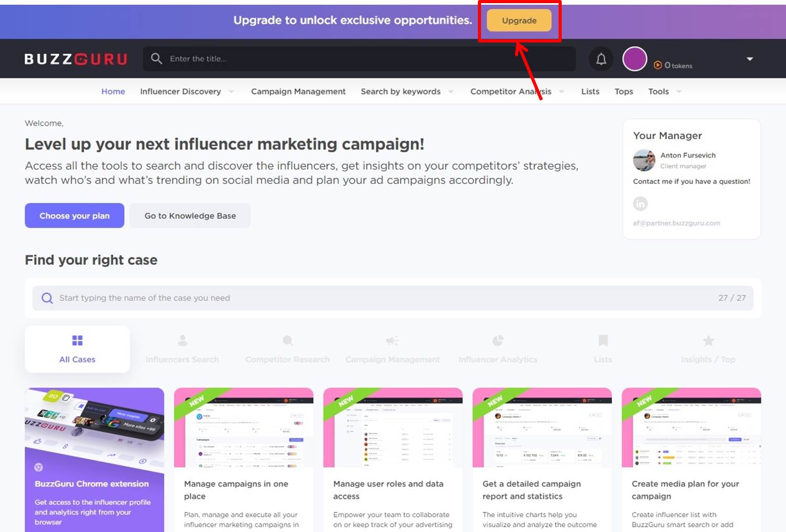Open detailed campaign report card thumbnail
Screen dimensions: 786x532
point(542,428)
